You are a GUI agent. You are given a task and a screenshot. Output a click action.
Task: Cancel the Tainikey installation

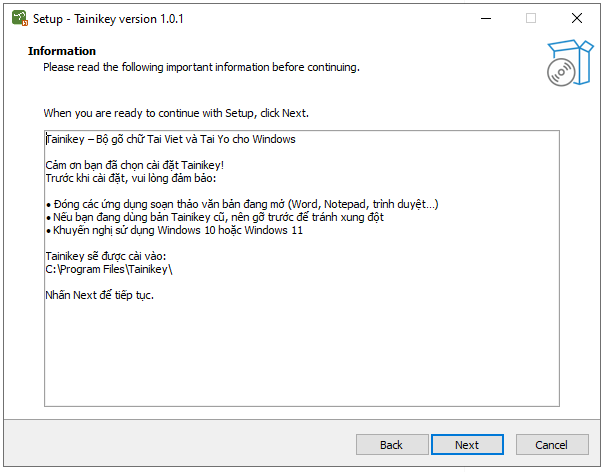click(551, 445)
